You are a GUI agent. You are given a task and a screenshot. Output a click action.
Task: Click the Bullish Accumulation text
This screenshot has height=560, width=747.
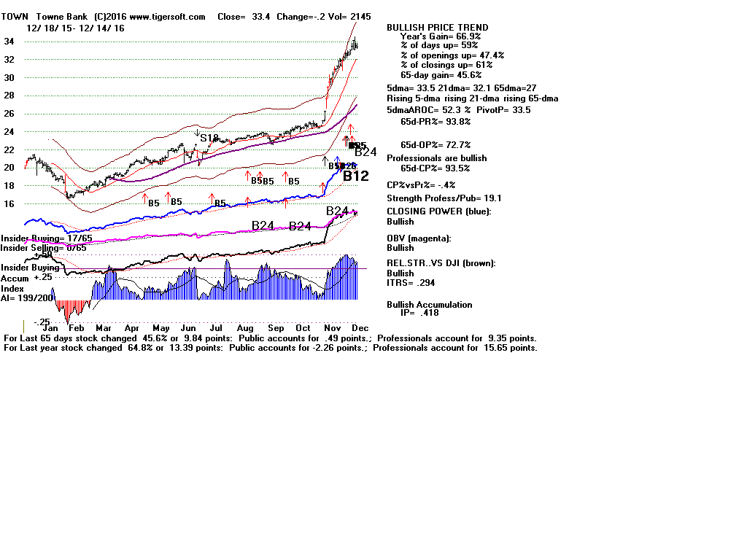(x=429, y=305)
